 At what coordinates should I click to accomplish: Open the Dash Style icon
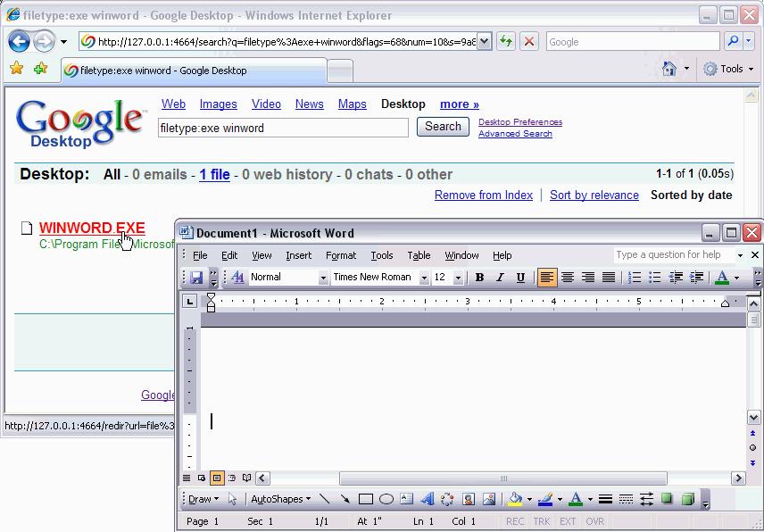[626, 499]
